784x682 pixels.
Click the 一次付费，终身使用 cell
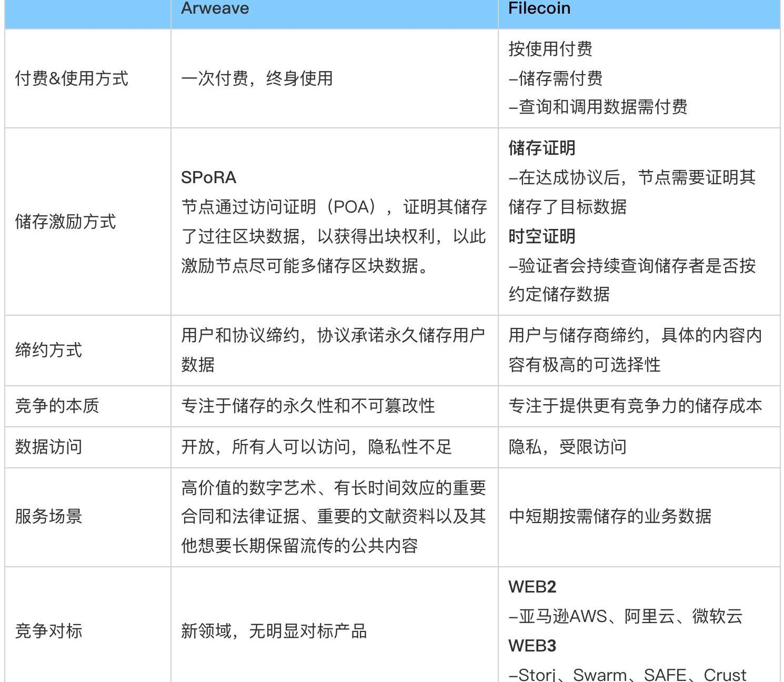tap(257, 78)
